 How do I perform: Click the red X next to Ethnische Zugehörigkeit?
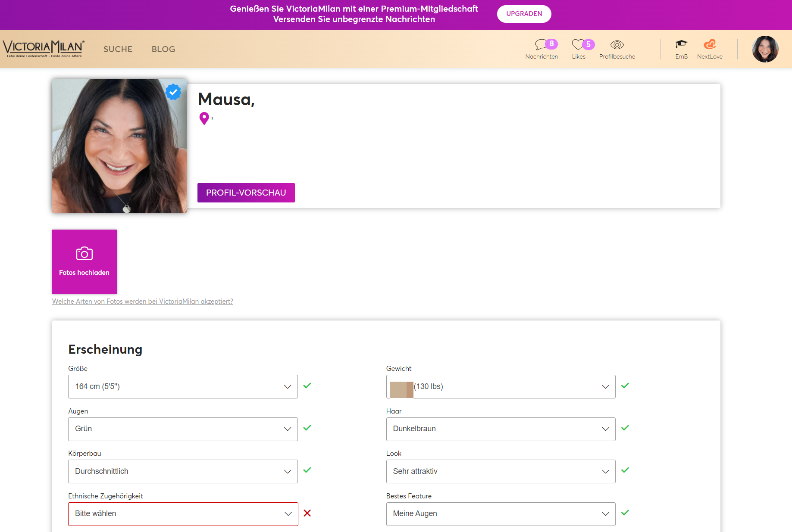point(307,513)
